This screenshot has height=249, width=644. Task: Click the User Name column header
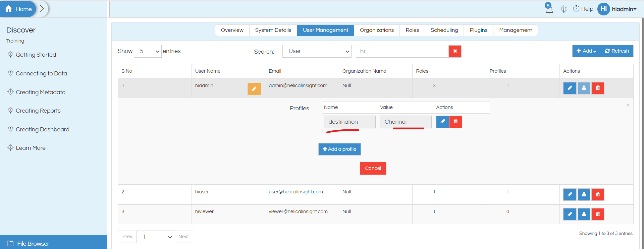228,71
